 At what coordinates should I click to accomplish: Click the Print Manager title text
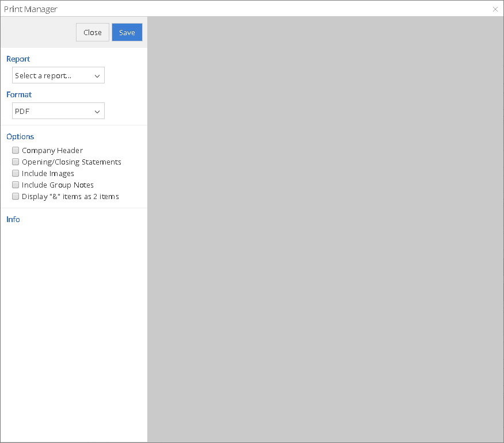pos(30,9)
